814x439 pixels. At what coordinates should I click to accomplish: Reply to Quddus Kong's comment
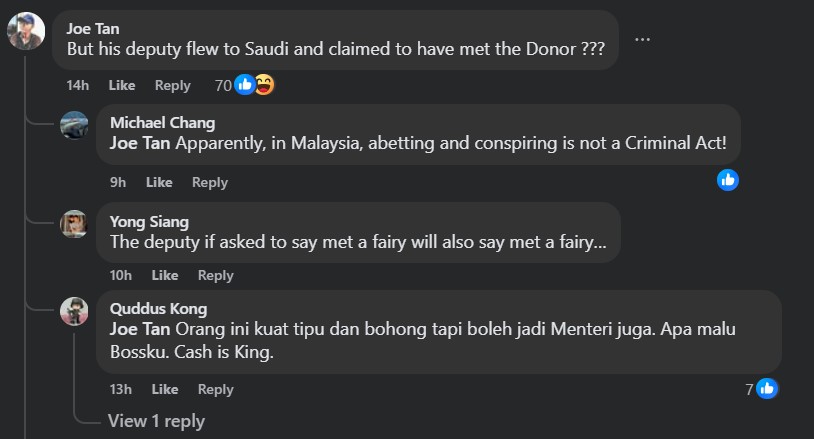tap(216, 389)
